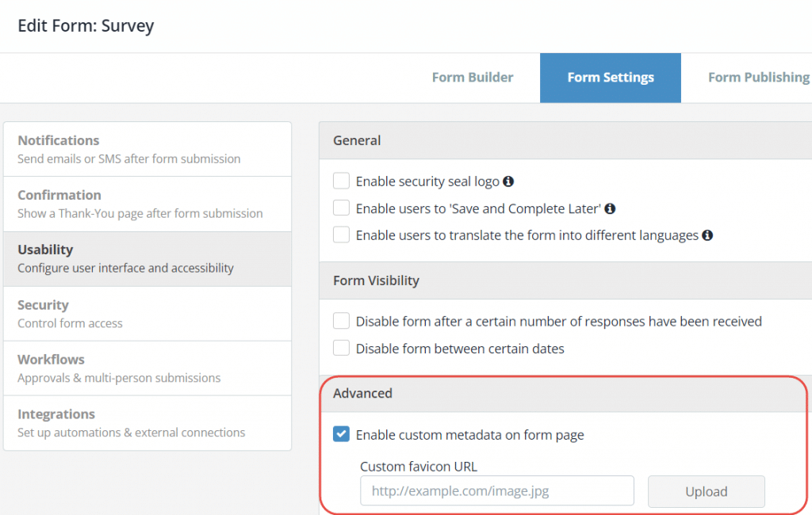The height and width of the screenshot is (515, 812).
Task: Click info icon beside translate form option
Action: pos(707,235)
